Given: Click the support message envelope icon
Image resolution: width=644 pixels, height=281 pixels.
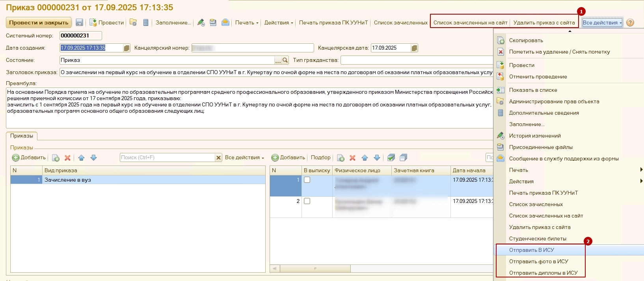Looking at the screenshot, I should pos(225,22).
